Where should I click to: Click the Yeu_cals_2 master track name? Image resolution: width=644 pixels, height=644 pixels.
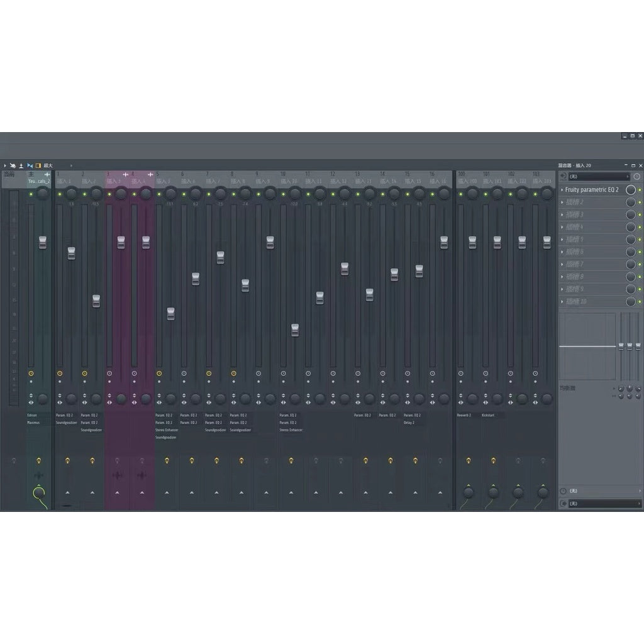pos(39,180)
